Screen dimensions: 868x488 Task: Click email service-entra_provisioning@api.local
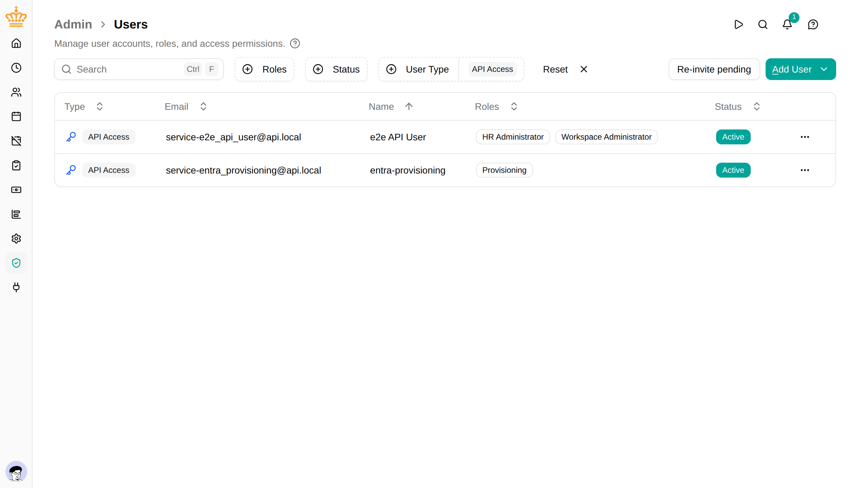(x=243, y=170)
